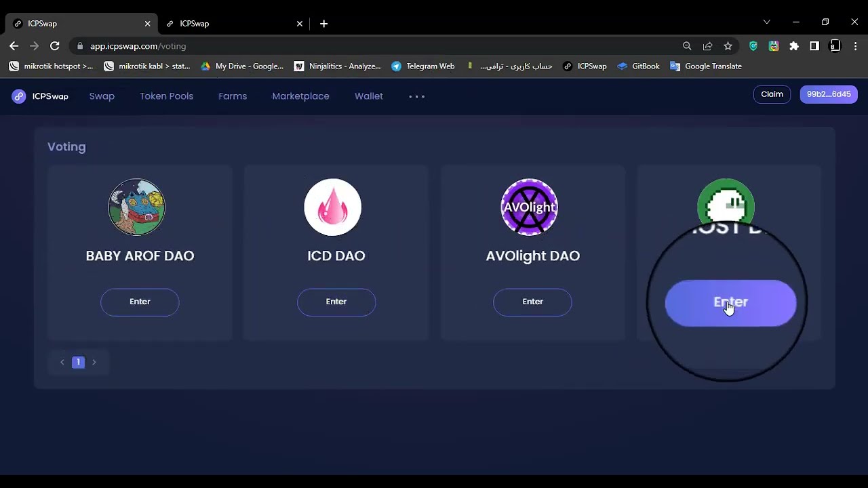Open the Persian-labeled bookmark
The width and height of the screenshot is (868, 488).
(x=509, y=66)
